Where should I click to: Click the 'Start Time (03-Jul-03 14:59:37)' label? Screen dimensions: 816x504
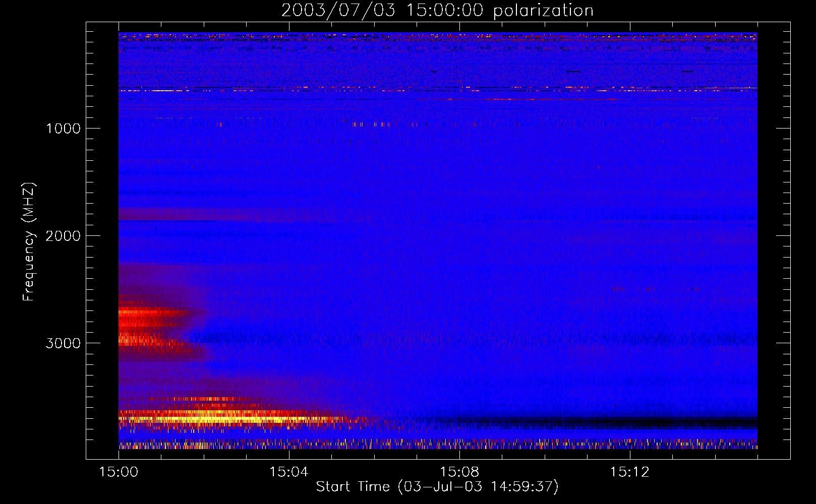click(x=437, y=487)
